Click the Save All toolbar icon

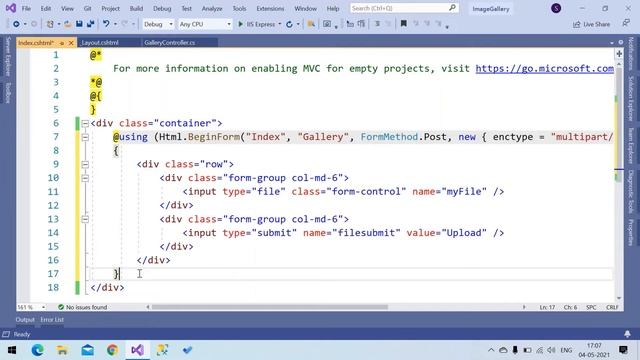(90, 24)
